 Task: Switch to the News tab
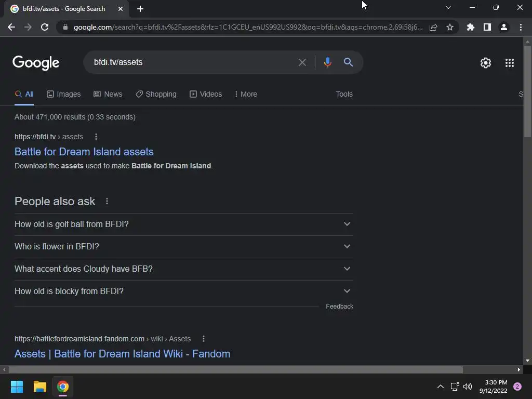click(x=108, y=94)
